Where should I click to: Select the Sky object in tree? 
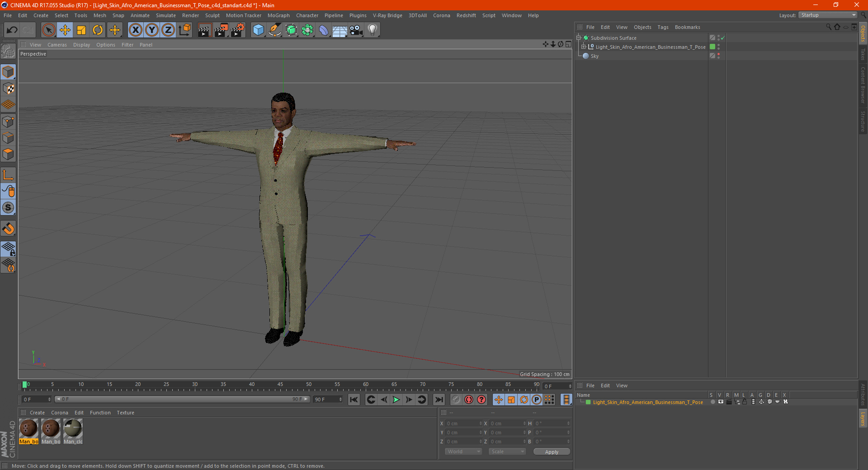tap(594, 56)
